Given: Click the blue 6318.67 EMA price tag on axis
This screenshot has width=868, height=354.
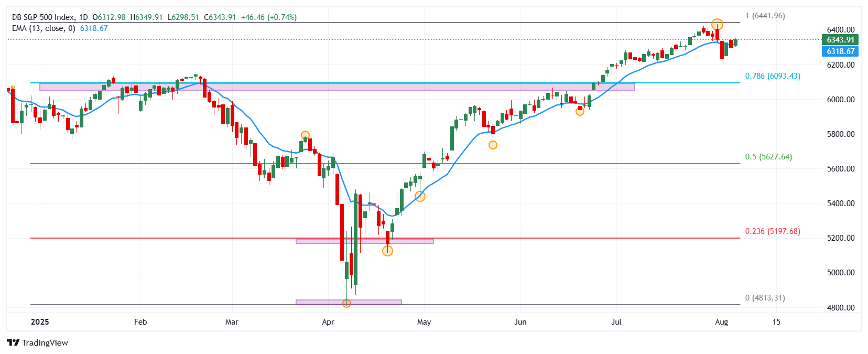Looking at the screenshot, I should pyautogui.click(x=840, y=51).
